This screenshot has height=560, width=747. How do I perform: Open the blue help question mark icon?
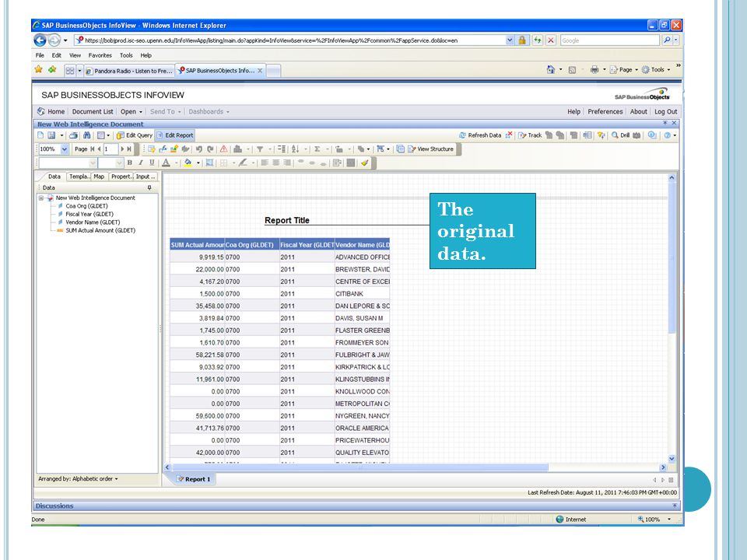pyautogui.click(x=667, y=135)
